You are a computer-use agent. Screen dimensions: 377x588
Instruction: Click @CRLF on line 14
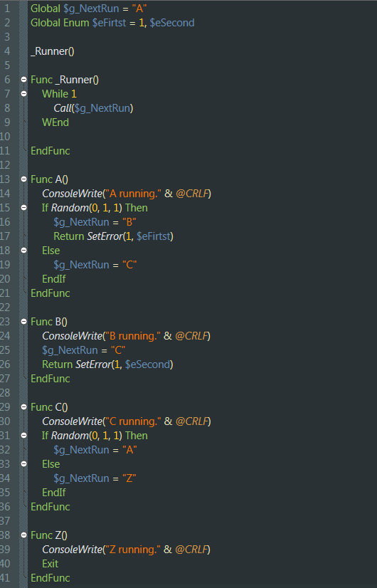191,194
